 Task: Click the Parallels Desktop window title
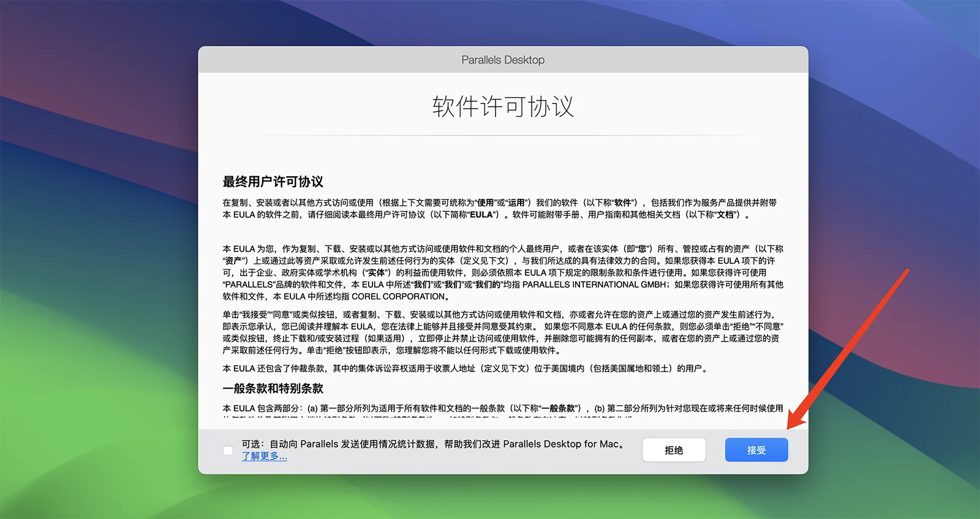[x=503, y=60]
